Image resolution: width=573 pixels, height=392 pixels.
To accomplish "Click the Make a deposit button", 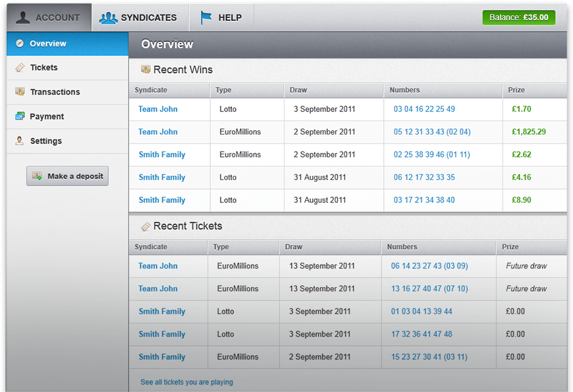I will click(x=67, y=176).
